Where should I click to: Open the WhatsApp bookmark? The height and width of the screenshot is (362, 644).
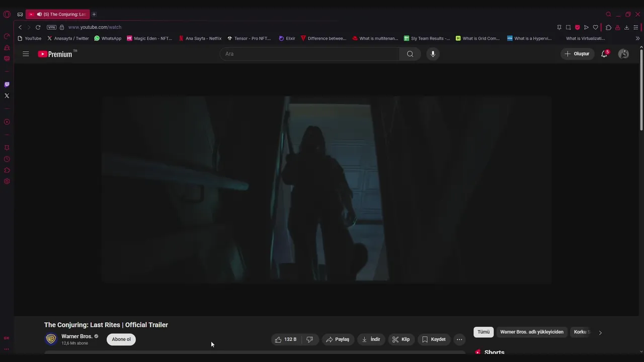pos(108,38)
